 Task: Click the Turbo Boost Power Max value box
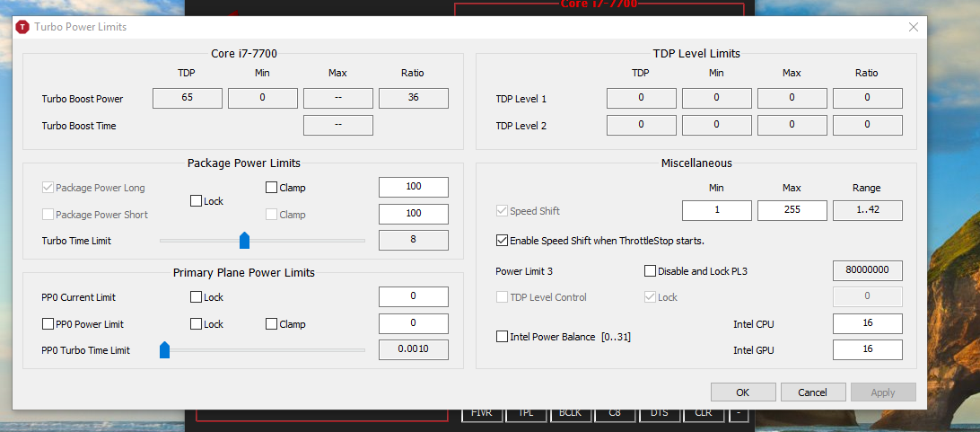(338, 98)
